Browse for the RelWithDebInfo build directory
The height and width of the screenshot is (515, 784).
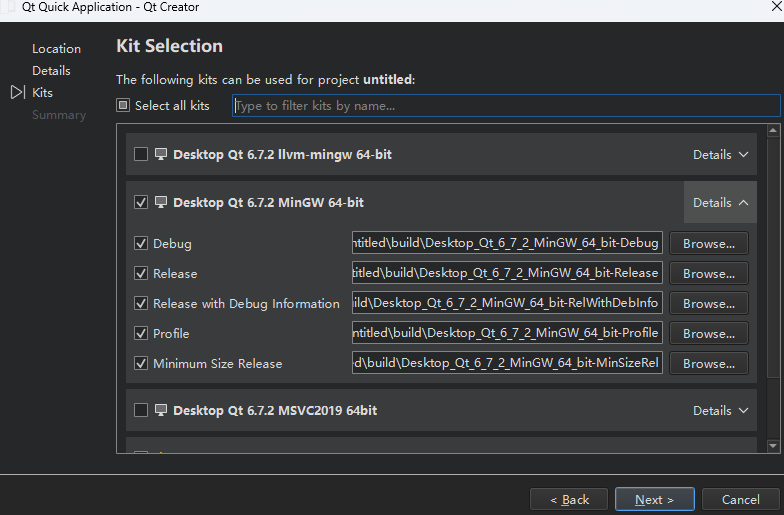708,304
